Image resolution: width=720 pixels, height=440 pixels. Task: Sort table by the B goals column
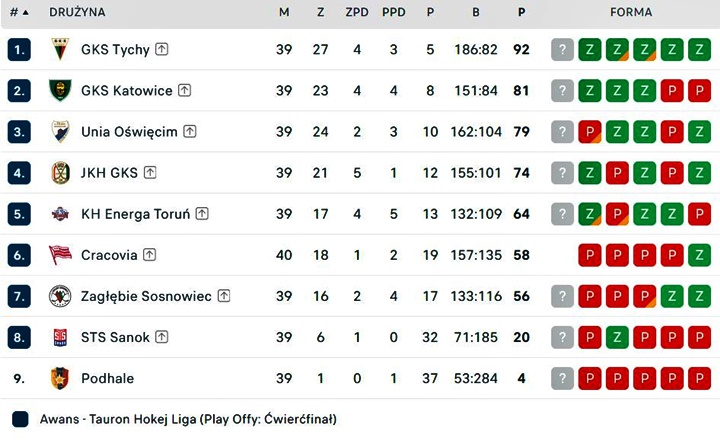(x=476, y=12)
